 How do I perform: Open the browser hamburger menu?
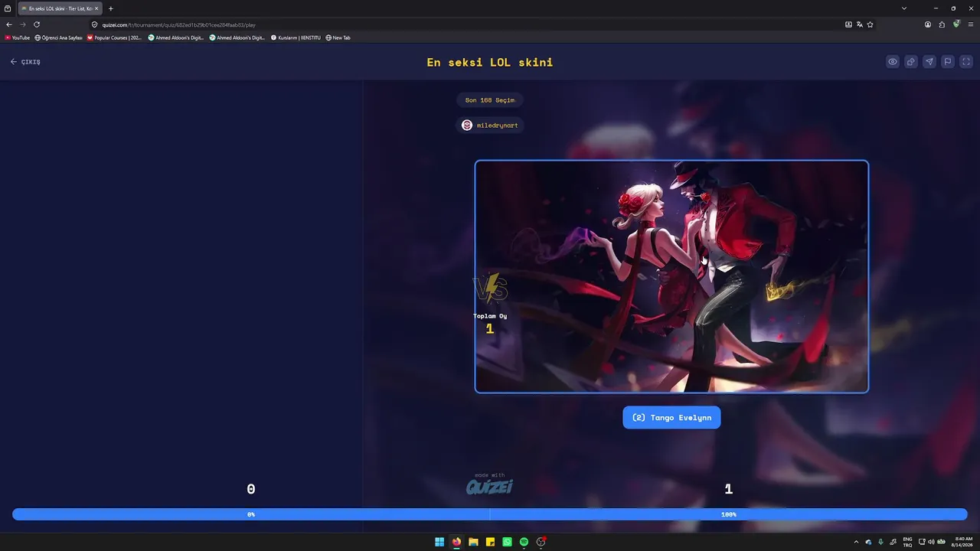(970, 24)
